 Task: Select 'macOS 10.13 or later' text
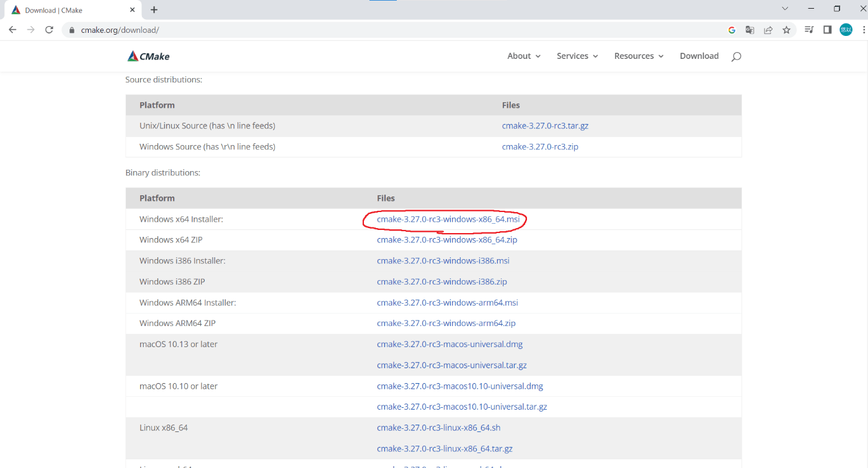tap(179, 344)
